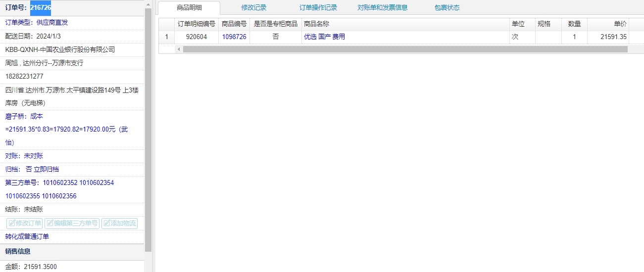Click the 否 cell in 专柜商品 column
Screen dimensions: 644x272
pos(276,37)
